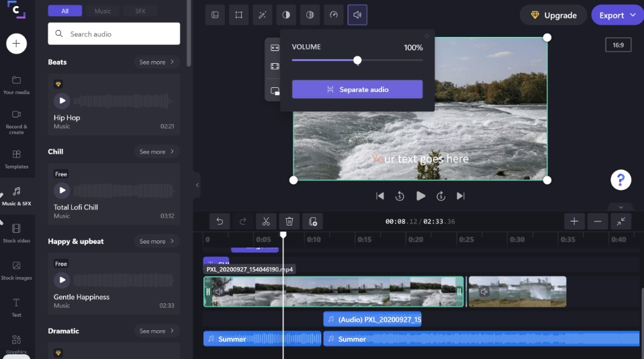Open the Music & SFX sidebar tab
644x359 pixels.
click(x=16, y=196)
